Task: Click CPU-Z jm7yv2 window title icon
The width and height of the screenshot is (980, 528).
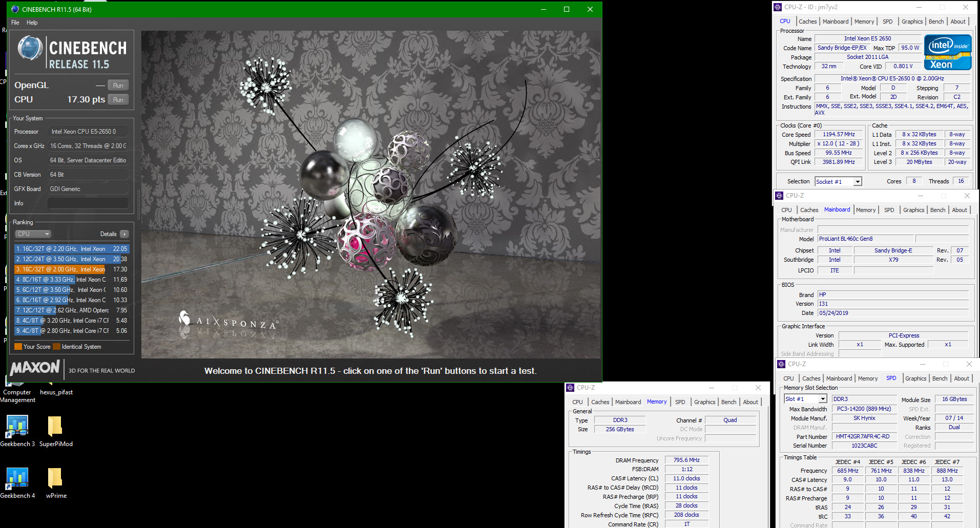Action: [778, 7]
